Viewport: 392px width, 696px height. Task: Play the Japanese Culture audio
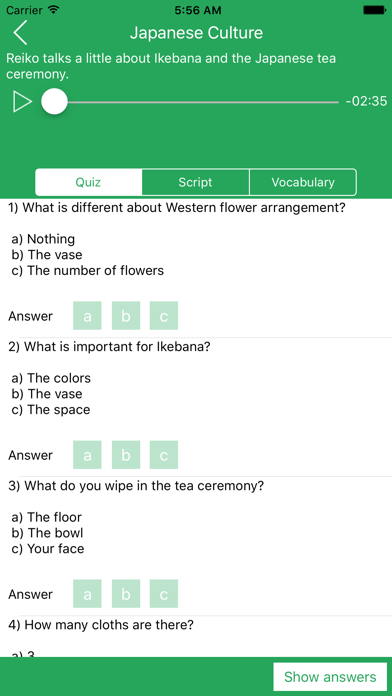click(22, 102)
